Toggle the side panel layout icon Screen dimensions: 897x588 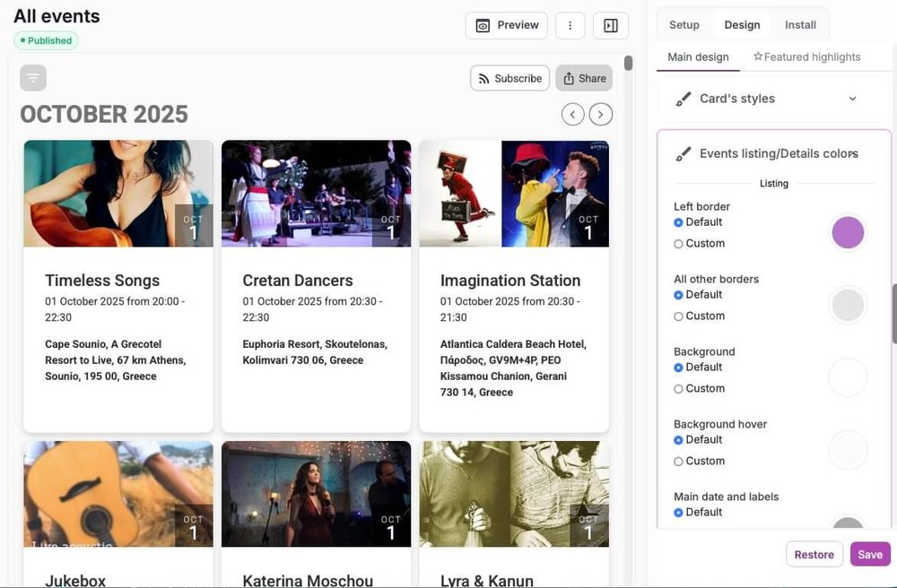tap(610, 25)
